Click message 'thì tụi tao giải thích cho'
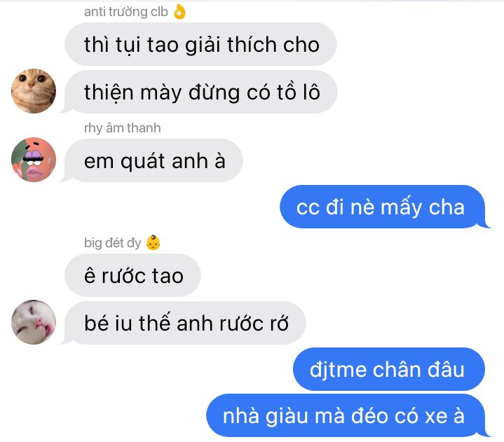The width and height of the screenshot is (504, 442). pos(201,44)
